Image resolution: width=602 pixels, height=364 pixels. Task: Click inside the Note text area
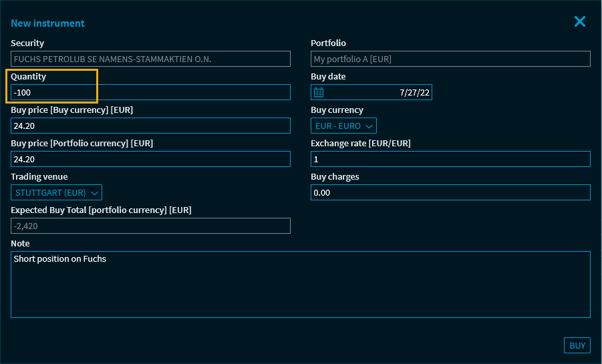coord(301,285)
